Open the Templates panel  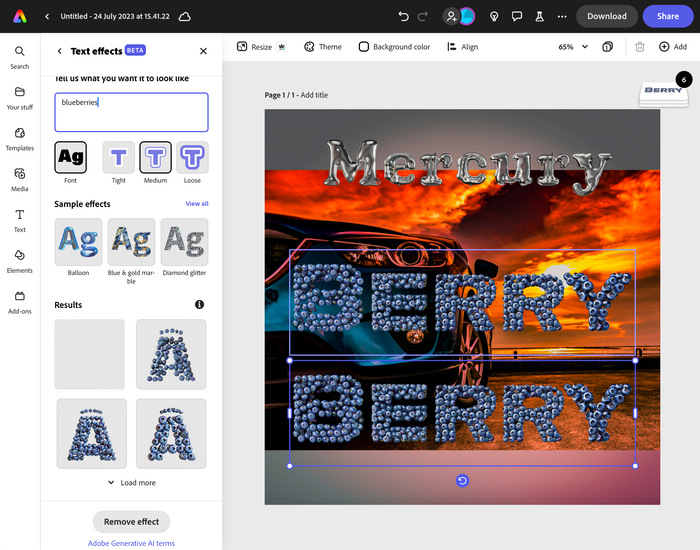pyautogui.click(x=19, y=138)
